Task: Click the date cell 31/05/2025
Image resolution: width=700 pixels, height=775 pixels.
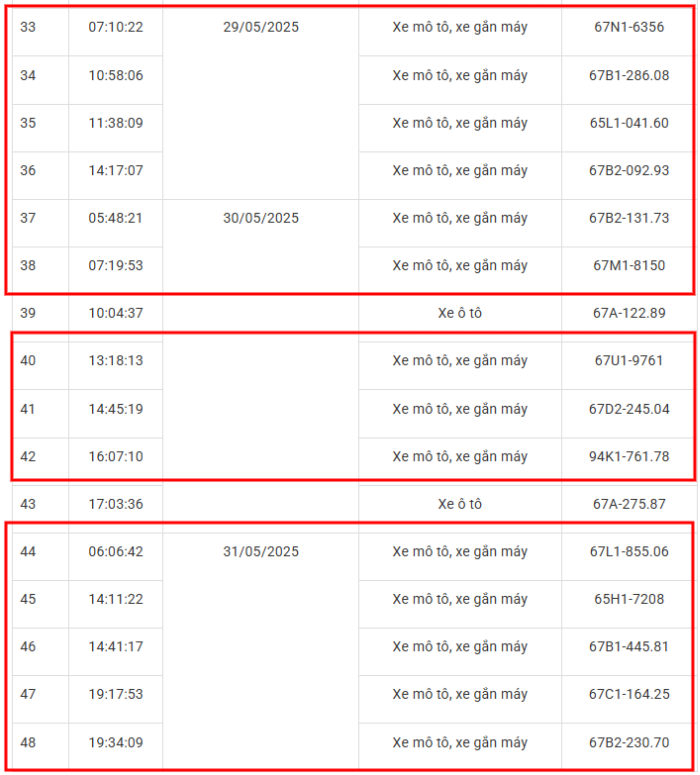Action: [x=261, y=552]
